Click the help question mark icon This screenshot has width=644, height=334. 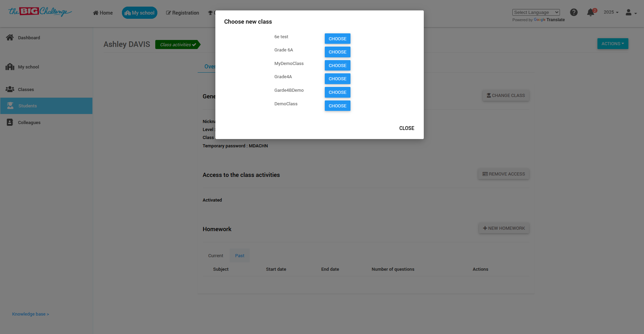574,13
